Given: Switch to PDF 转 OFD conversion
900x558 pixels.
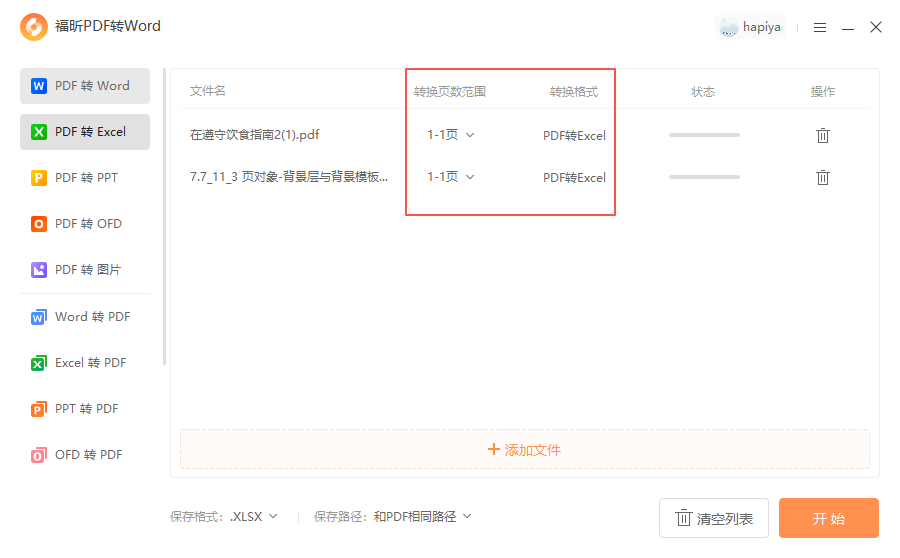Looking at the screenshot, I should click(85, 224).
